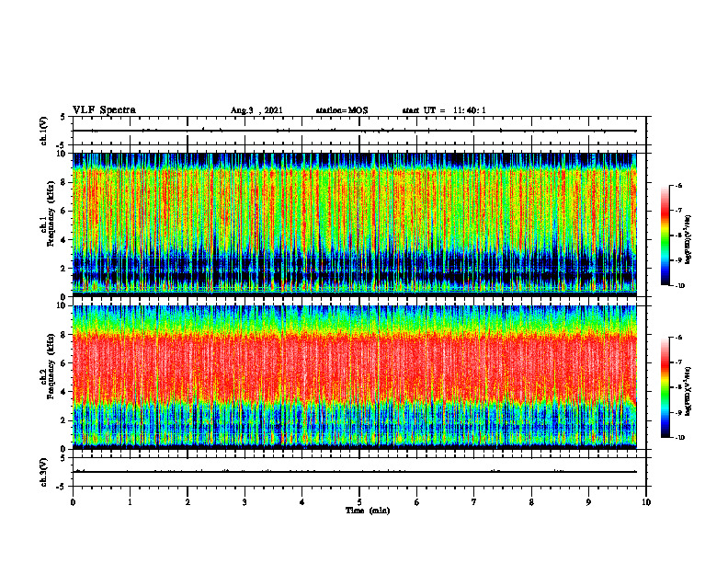Image resolution: width=728 pixels, height=563 pixels.
Task: Click the "-6" value on the ch.1 colorbar
Action: pyautogui.click(x=678, y=185)
